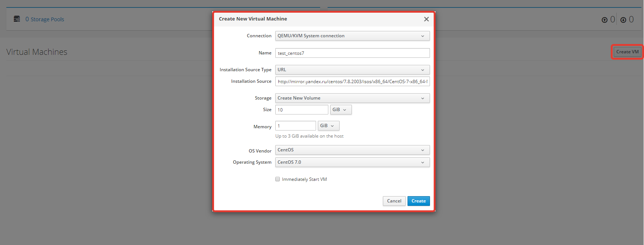The image size is (644, 245).
Task: Open the 0 Storage Pools link
Action: tap(45, 19)
